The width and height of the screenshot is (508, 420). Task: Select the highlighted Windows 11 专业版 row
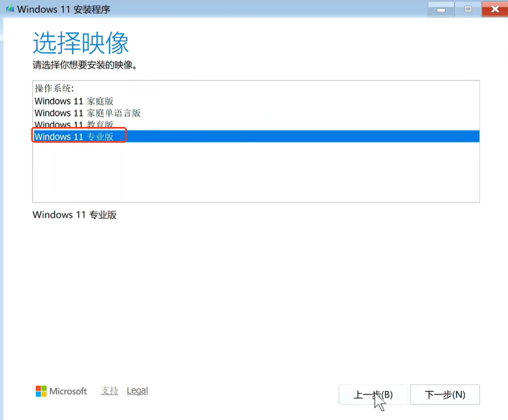(74, 137)
